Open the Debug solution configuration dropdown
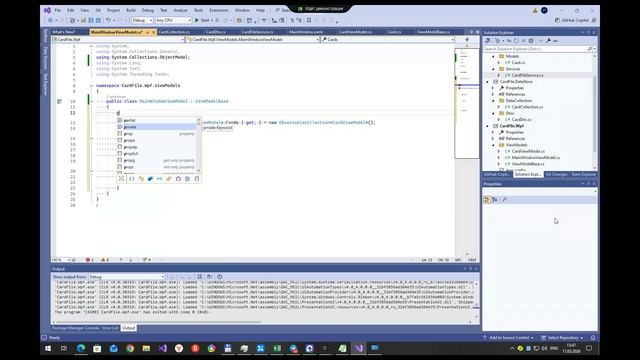The image size is (640, 360). 142,20
